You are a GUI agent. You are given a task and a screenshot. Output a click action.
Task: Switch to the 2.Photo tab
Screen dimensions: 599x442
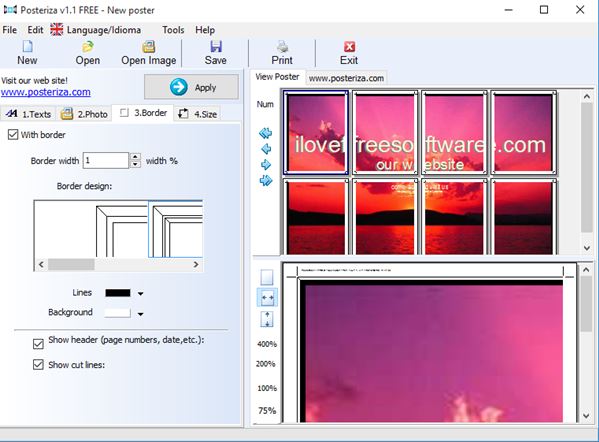coord(85,114)
